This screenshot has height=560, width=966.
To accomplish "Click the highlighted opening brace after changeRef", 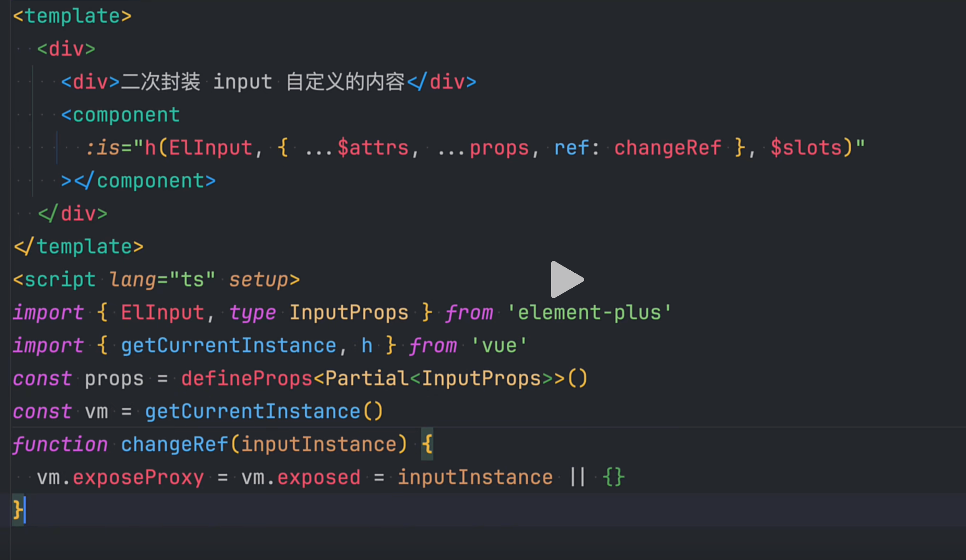I will (x=427, y=444).
